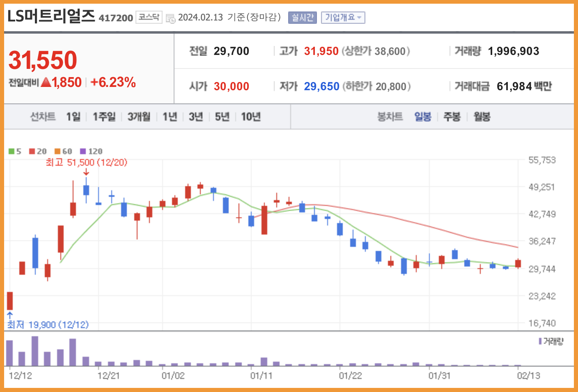Click the 01/11 date axis label

click(x=261, y=376)
